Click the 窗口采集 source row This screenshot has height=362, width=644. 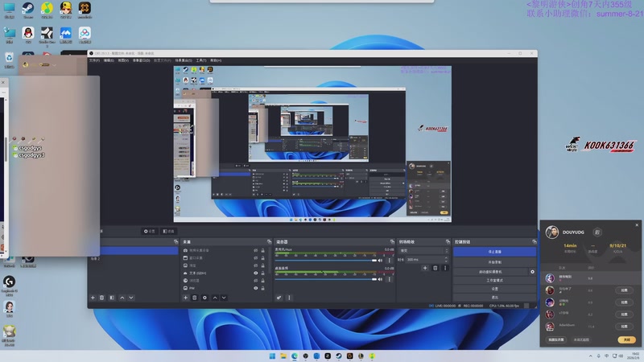[225, 257]
